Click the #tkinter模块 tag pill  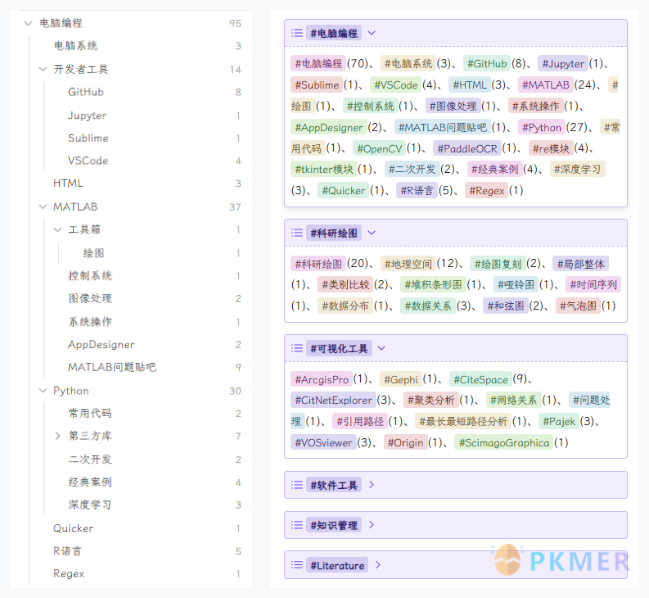[x=324, y=169]
